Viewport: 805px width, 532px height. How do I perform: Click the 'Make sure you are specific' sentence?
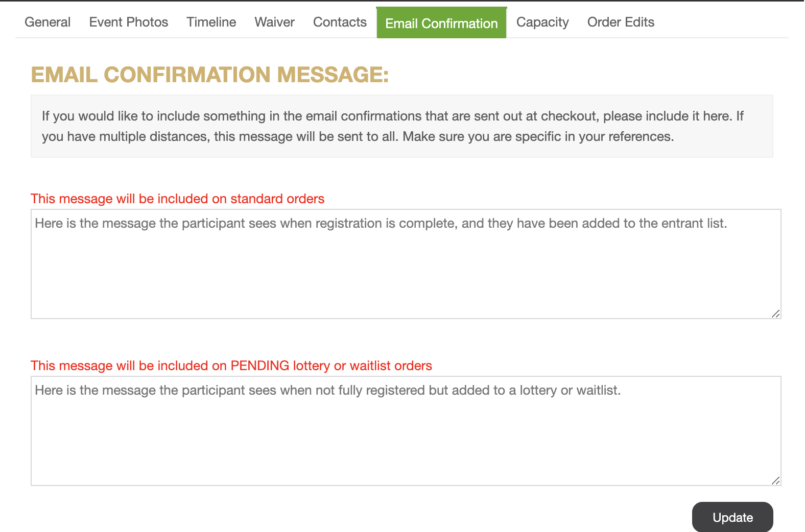tap(538, 136)
